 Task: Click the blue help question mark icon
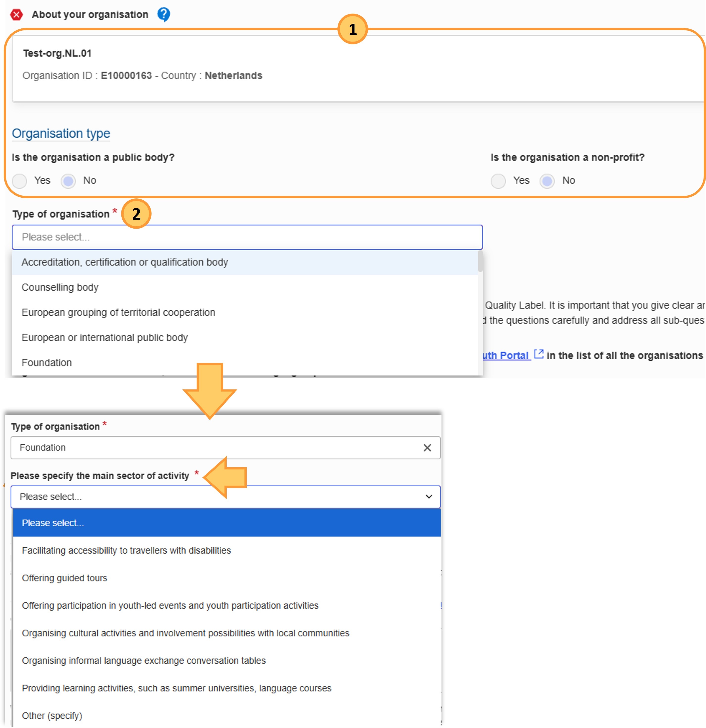coord(163,15)
